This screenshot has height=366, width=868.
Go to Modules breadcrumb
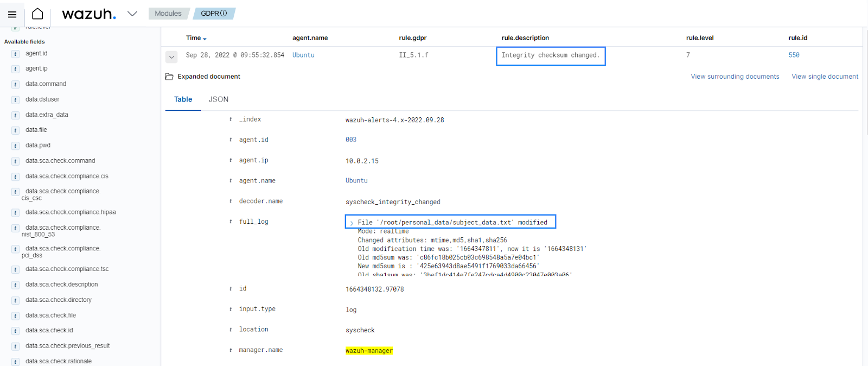168,14
